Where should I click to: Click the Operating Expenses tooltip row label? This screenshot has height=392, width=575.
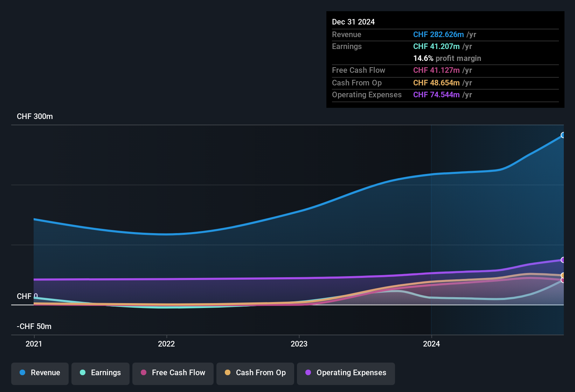(x=367, y=95)
